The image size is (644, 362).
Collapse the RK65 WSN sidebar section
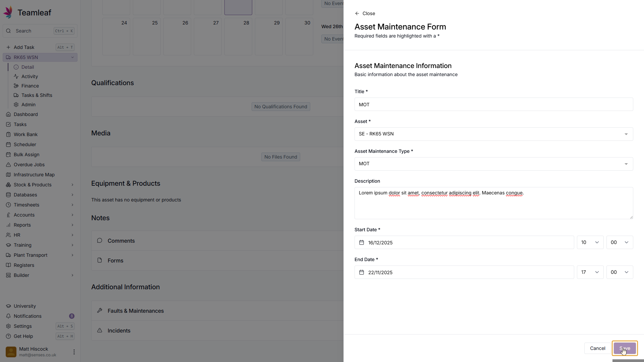[x=72, y=57]
